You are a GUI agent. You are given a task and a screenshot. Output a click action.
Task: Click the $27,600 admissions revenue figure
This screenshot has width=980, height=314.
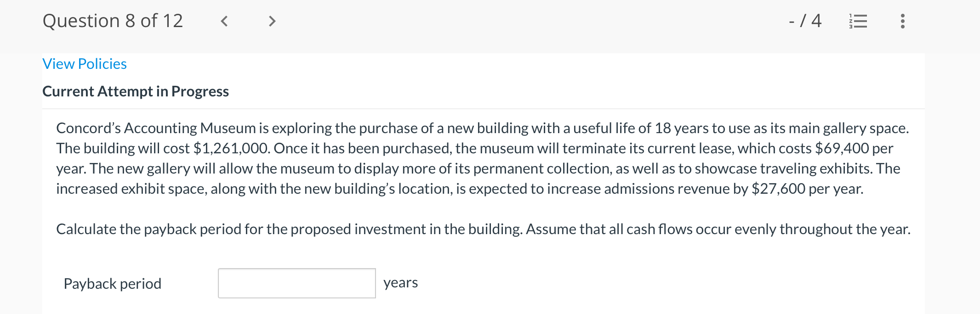point(778,189)
